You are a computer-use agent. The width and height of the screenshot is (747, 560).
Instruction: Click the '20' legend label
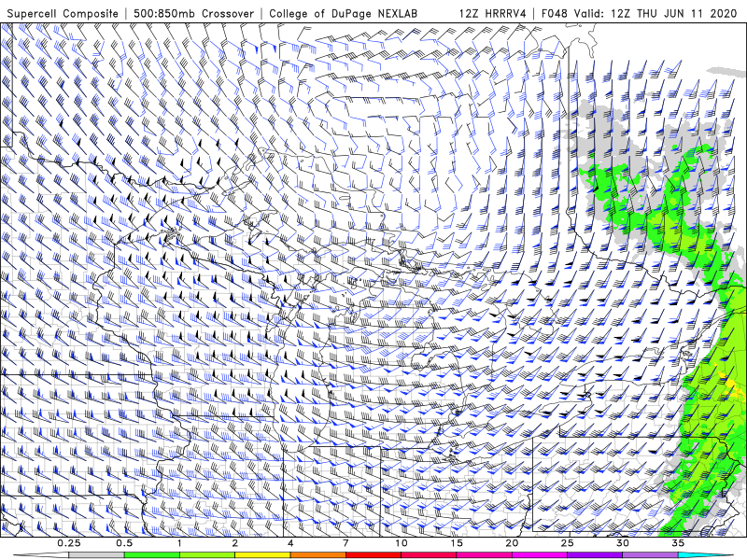(512, 543)
